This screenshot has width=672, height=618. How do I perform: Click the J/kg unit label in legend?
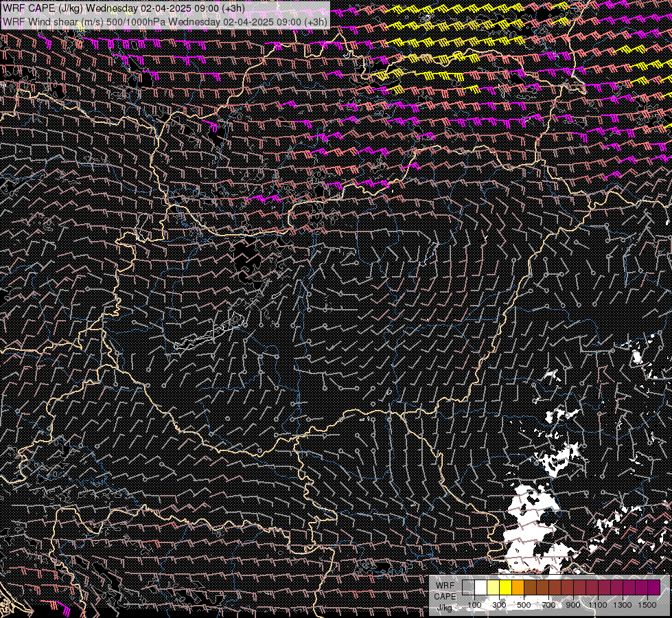[x=445, y=608]
